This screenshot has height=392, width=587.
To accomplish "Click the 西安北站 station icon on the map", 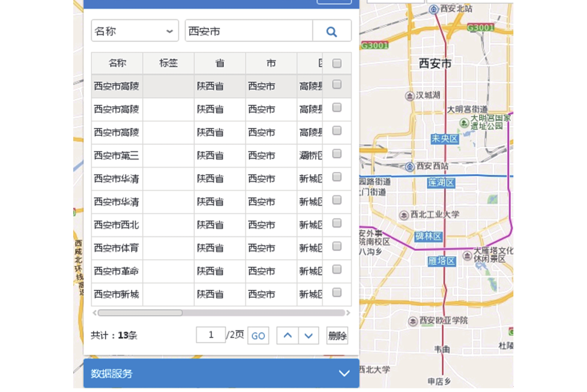I will click(x=434, y=10).
